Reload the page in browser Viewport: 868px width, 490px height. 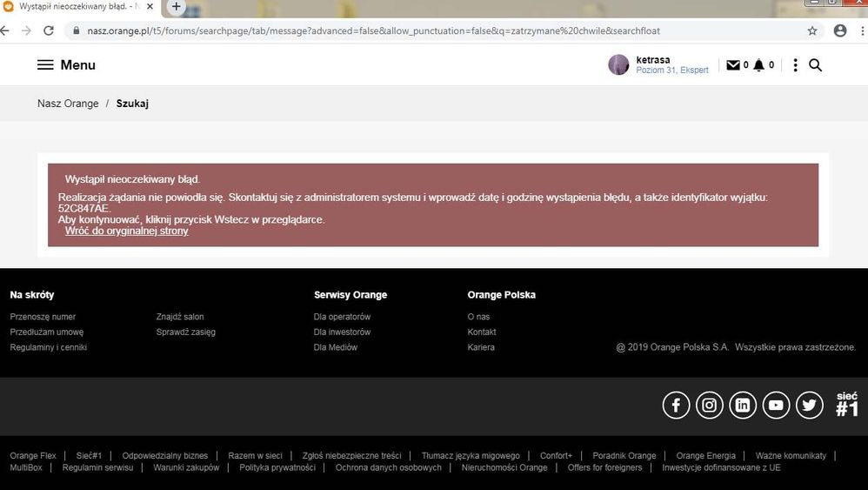coord(49,30)
